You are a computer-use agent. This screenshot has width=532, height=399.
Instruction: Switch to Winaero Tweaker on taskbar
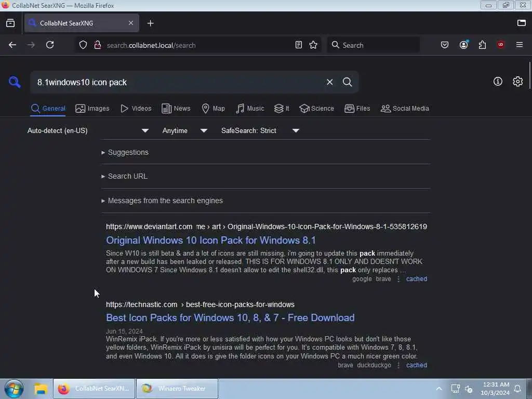(x=177, y=389)
